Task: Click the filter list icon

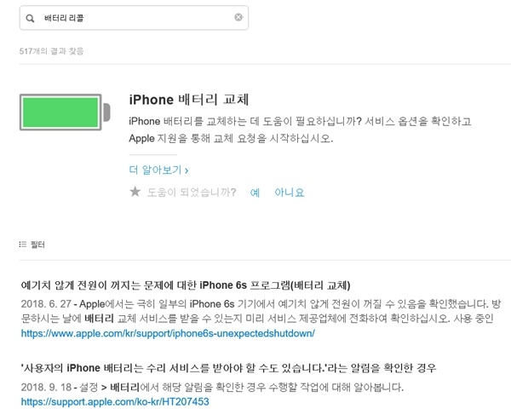Action: point(22,245)
